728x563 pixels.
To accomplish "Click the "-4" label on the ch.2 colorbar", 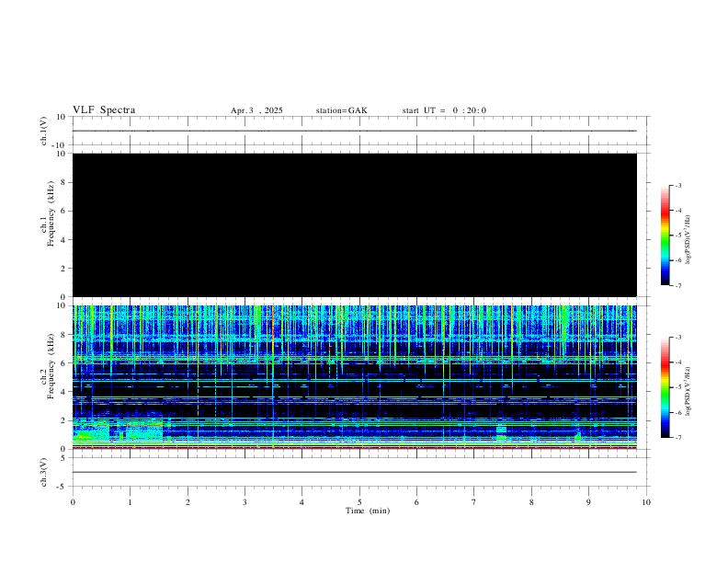I will tap(677, 362).
